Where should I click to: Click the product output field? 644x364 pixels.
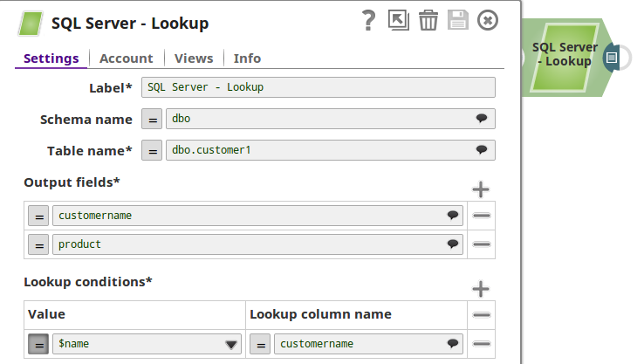(257, 244)
